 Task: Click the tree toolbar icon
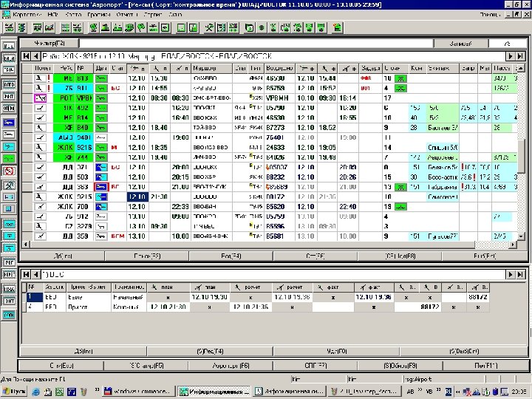point(141,28)
